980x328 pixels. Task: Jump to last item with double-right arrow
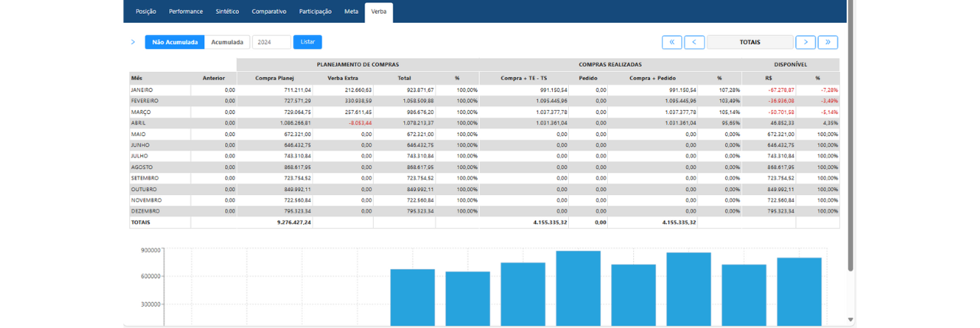[828, 42]
